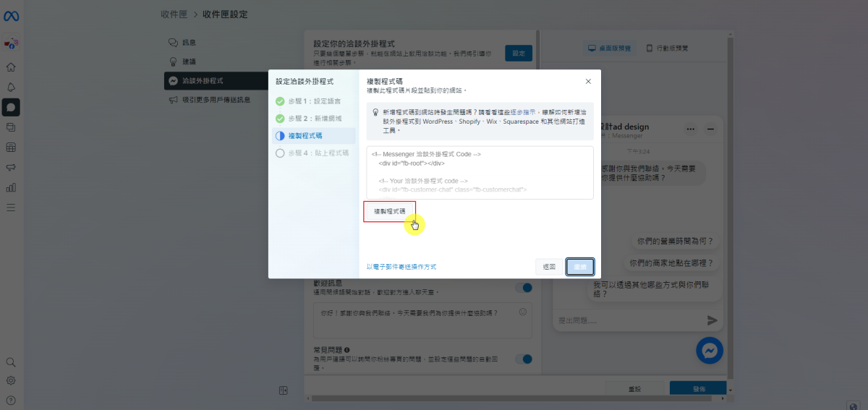Go to 步驟 1：設定語言 step
The width and height of the screenshot is (868, 410).
tap(313, 101)
